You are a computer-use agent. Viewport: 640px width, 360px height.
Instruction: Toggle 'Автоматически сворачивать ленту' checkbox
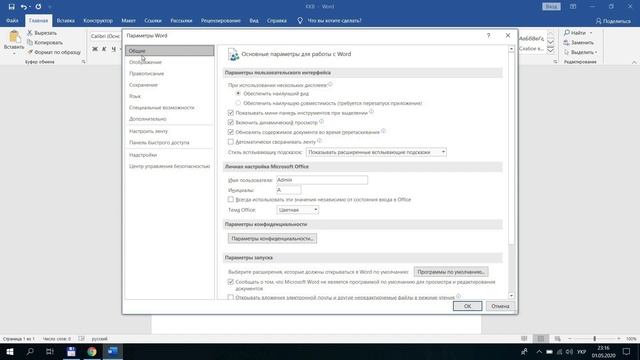click(x=231, y=142)
